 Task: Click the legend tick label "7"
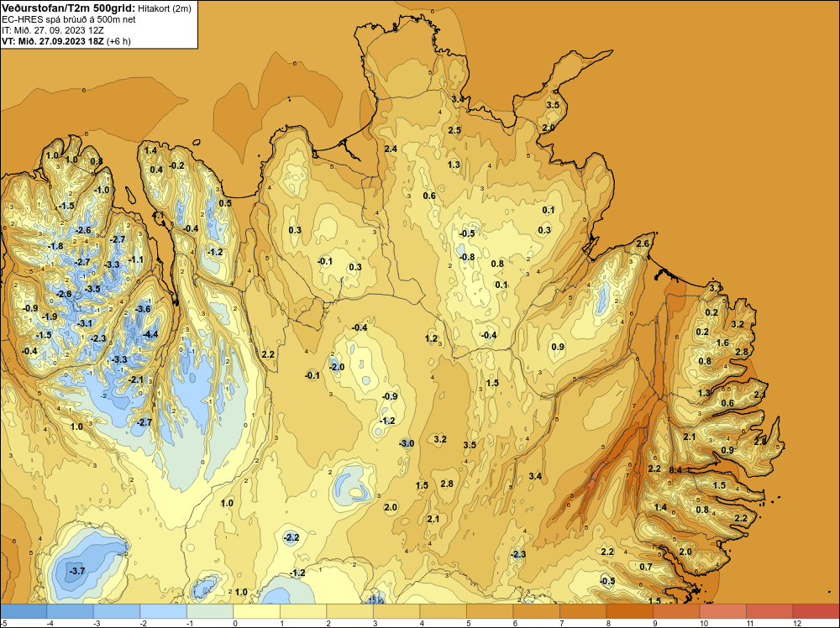(562, 623)
